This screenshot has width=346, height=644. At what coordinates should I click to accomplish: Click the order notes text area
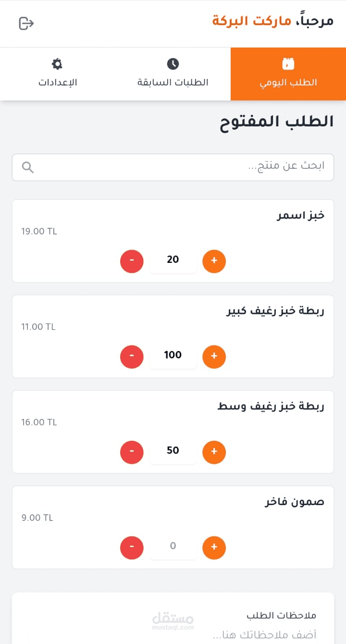[x=173, y=634]
